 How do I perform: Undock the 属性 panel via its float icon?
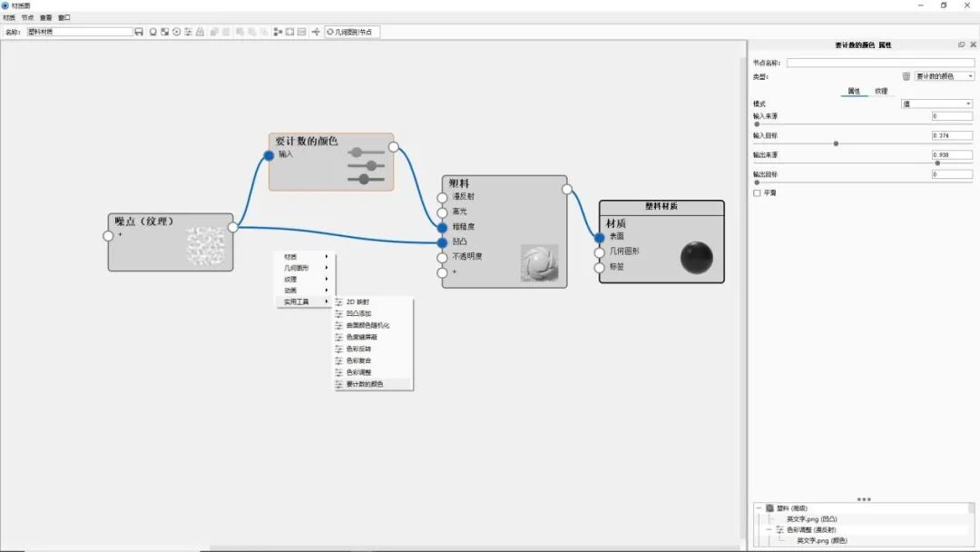tap(961, 43)
